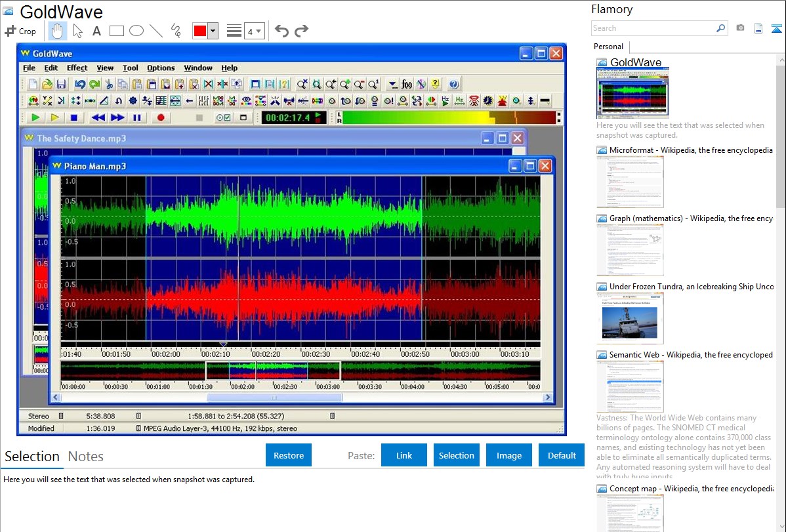786x532 pixels.
Task: Redo the last annotation
Action: pos(301,31)
